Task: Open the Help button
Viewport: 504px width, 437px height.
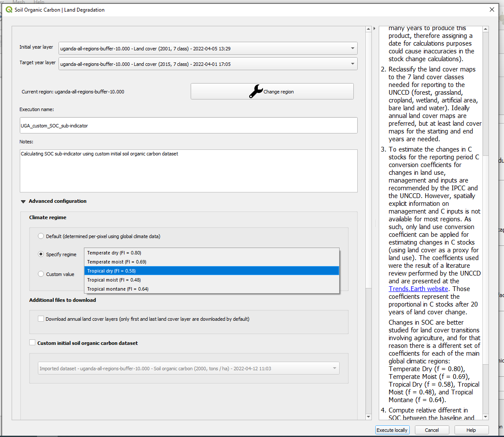Action: (x=471, y=430)
